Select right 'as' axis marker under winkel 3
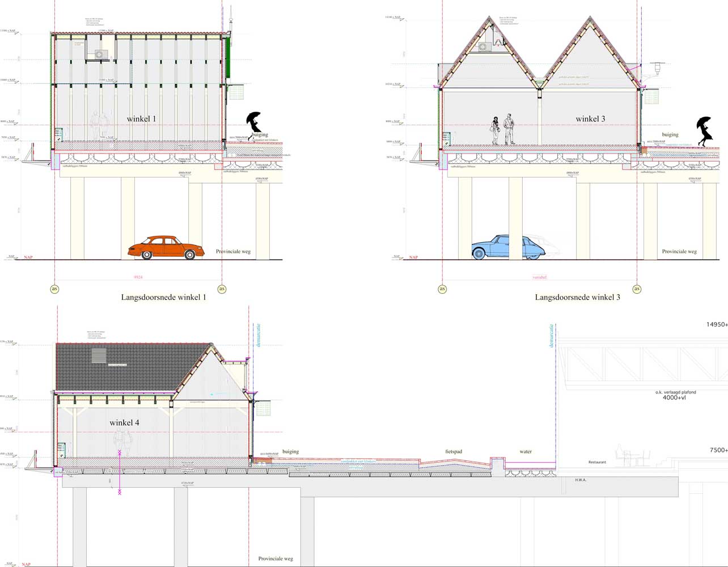 [637, 289]
